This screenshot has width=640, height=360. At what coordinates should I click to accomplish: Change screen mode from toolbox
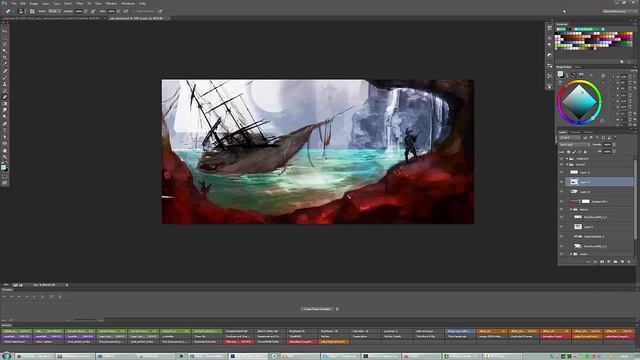coord(5,183)
